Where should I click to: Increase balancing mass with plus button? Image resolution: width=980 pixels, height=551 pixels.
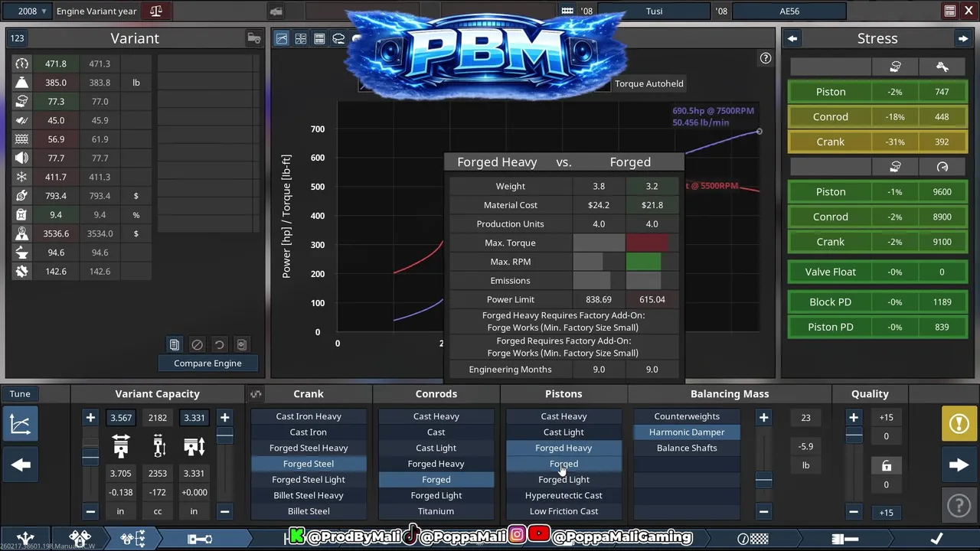tap(763, 418)
